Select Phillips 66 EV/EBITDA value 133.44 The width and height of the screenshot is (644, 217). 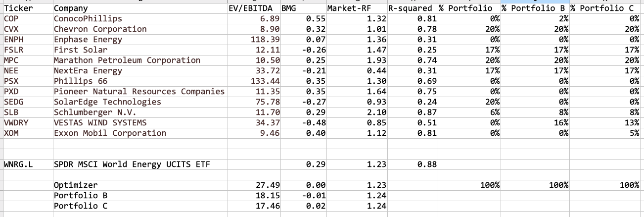click(254, 81)
